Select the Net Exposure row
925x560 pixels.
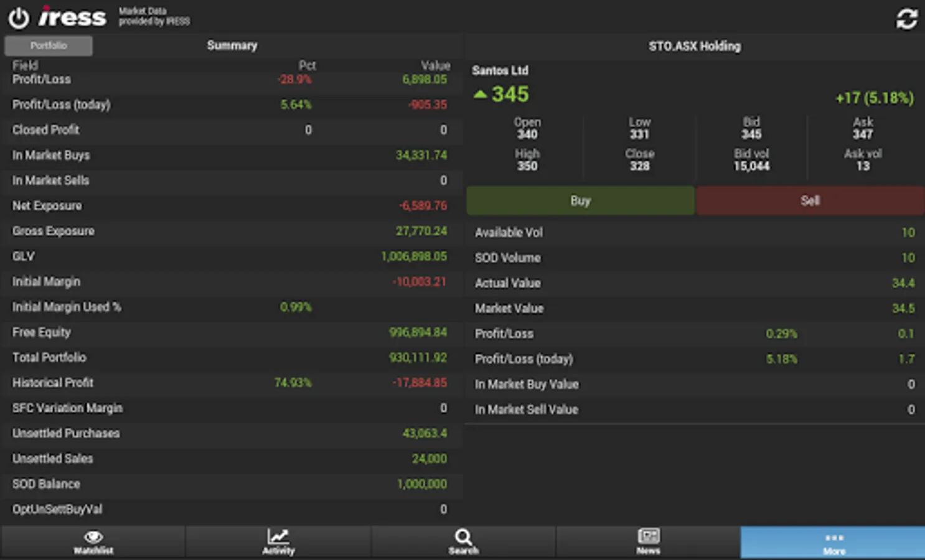(x=232, y=205)
